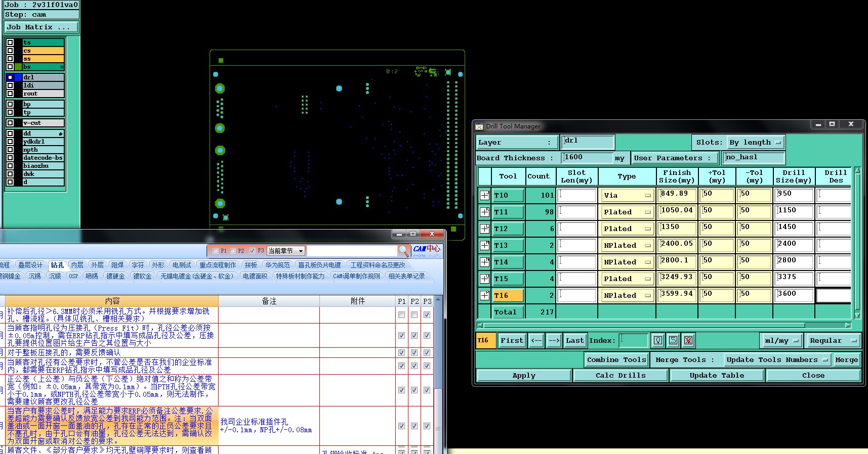Click the Apply button

tap(524, 376)
